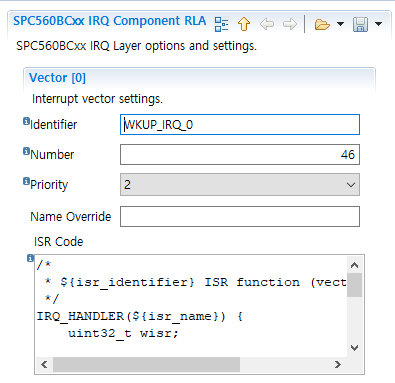Click the forward navigation arrow icon
This screenshot has width=395, height=383.
[x=290, y=24]
